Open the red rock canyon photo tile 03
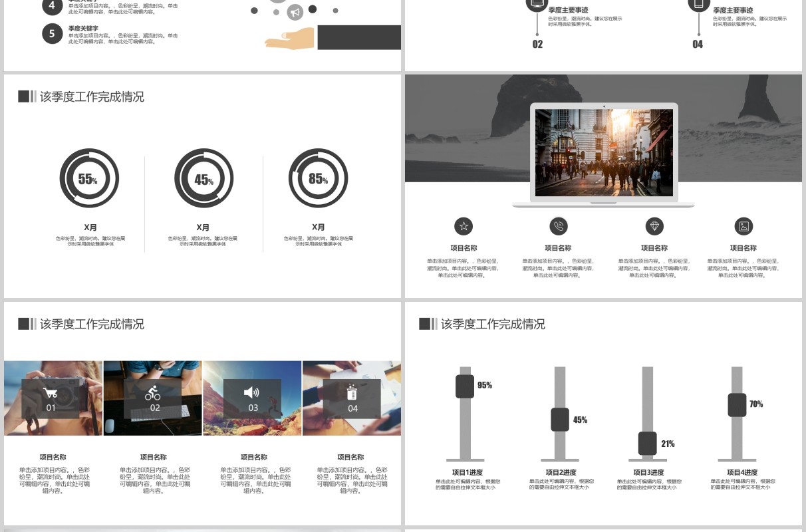This screenshot has height=532, width=806. point(252,398)
